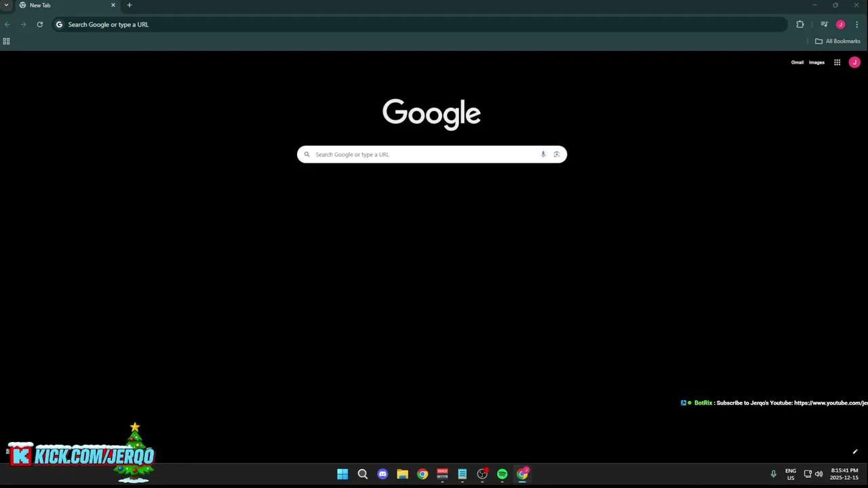Open the Gmail link
Screen dimensions: 868x488
[x=797, y=62]
